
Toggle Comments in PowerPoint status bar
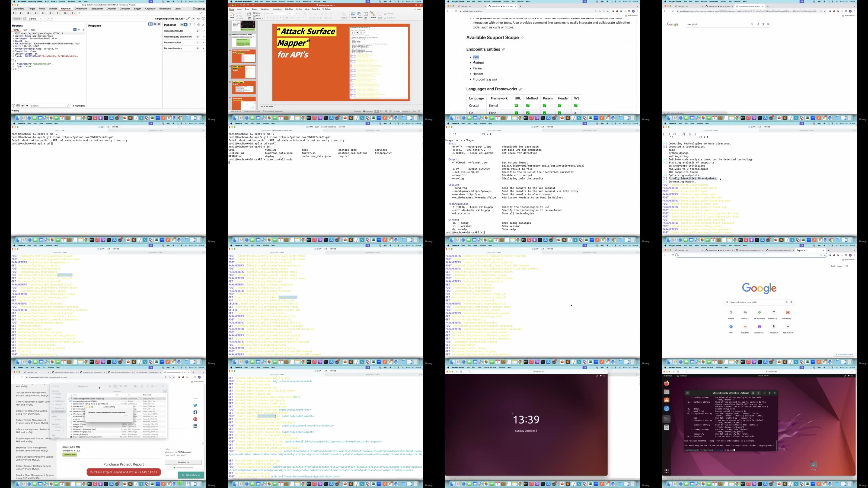(x=368, y=111)
